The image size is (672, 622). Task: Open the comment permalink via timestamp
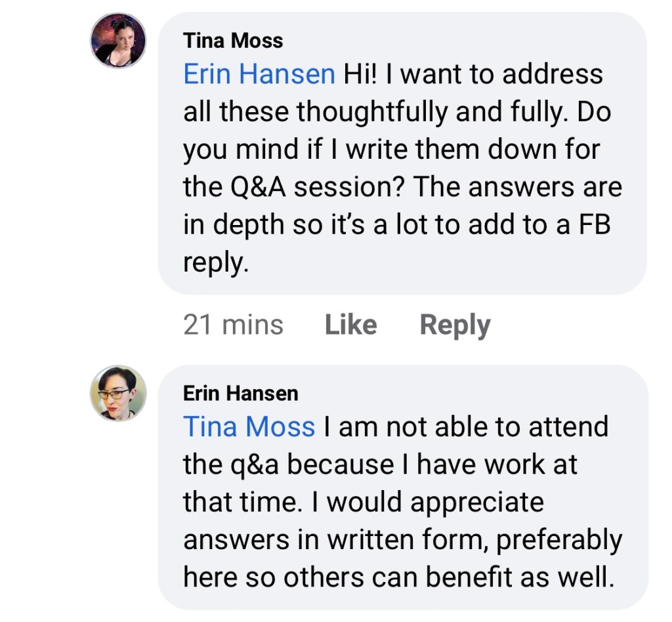click(x=234, y=323)
